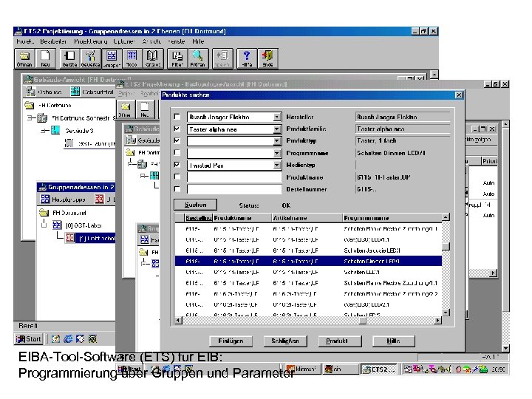Click the results list scroll-down arrow
This screenshot has width=532, height=399.
(x=446, y=312)
